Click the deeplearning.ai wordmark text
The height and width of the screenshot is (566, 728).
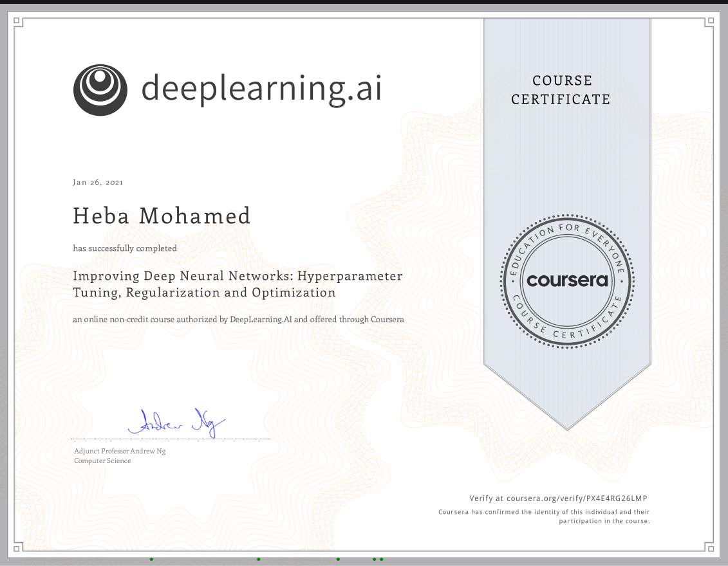(261, 88)
